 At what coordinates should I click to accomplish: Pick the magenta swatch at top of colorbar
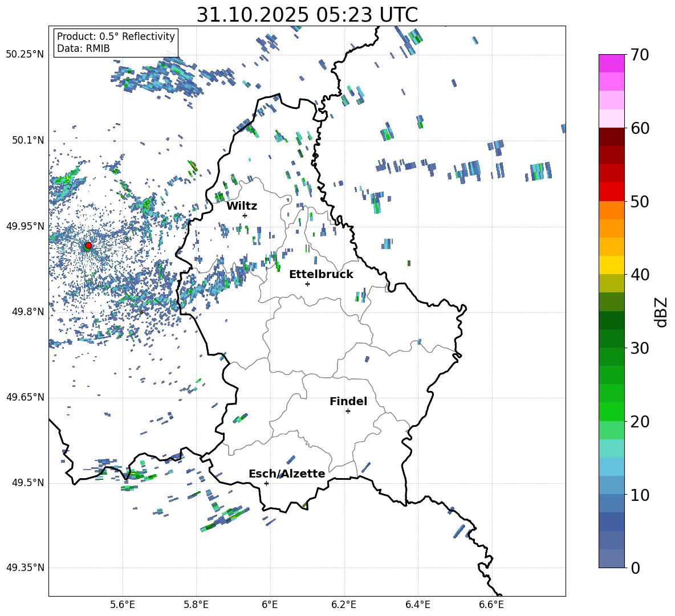612,63
